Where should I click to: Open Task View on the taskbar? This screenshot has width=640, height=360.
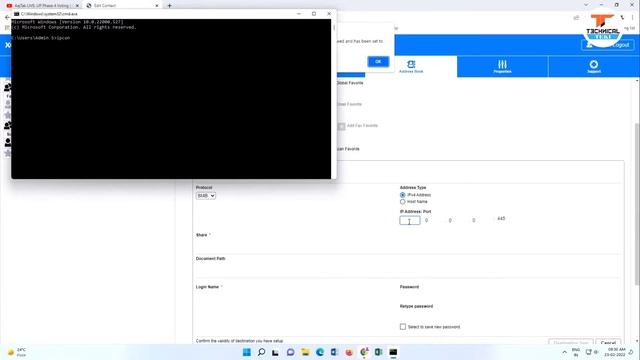pyautogui.click(x=276, y=352)
